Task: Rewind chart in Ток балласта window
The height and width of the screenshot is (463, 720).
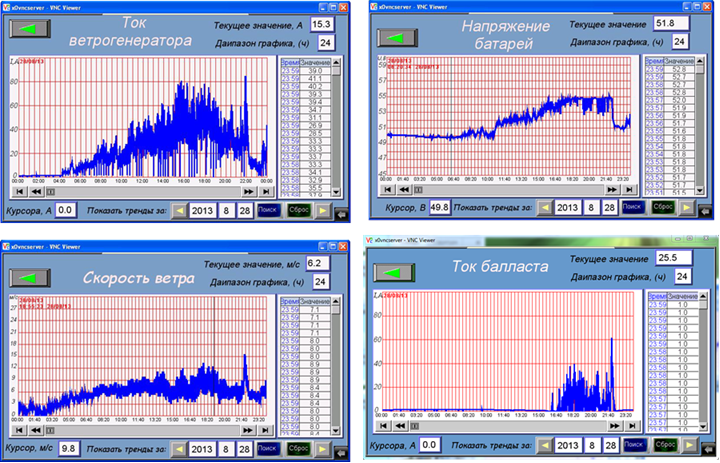Action: [400, 426]
